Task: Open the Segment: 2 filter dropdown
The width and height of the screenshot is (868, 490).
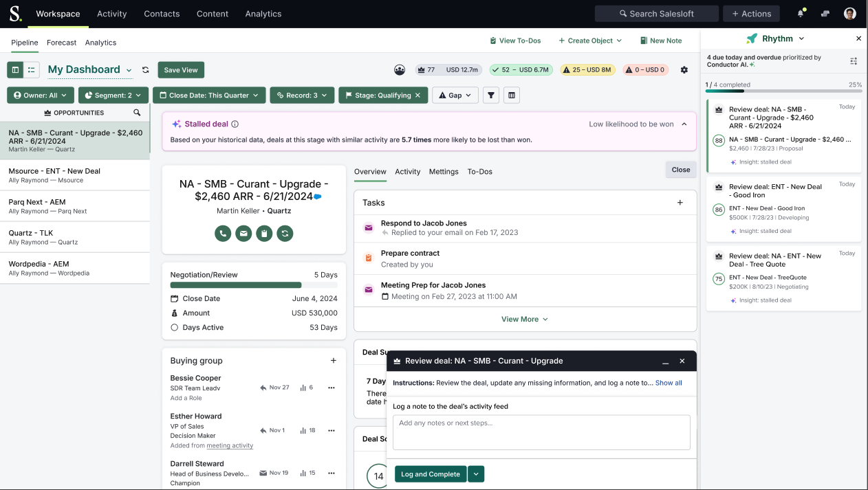Action: (x=113, y=96)
